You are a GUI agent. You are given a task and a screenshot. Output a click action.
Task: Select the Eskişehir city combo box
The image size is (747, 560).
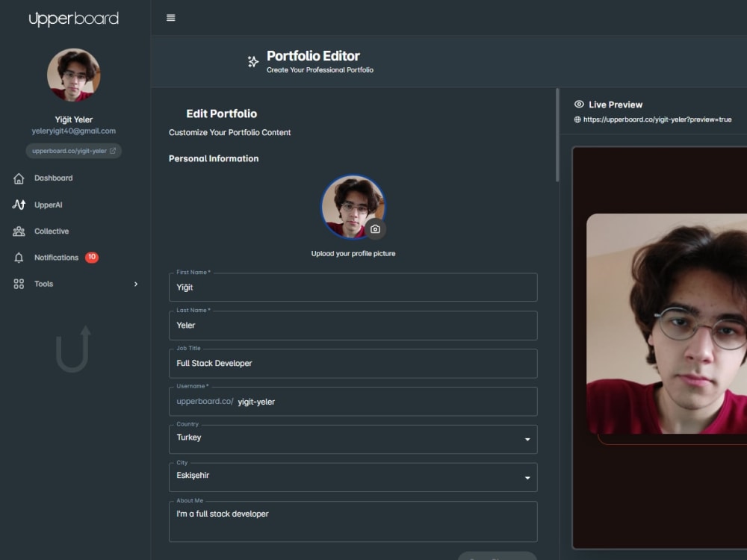(x=353, y=477)
